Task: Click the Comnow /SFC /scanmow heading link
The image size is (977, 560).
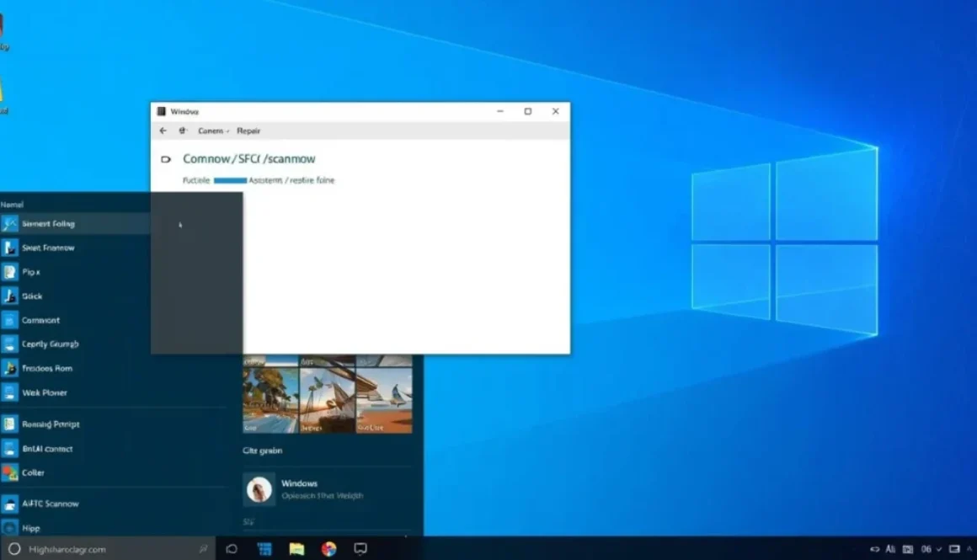Action: 250,158
